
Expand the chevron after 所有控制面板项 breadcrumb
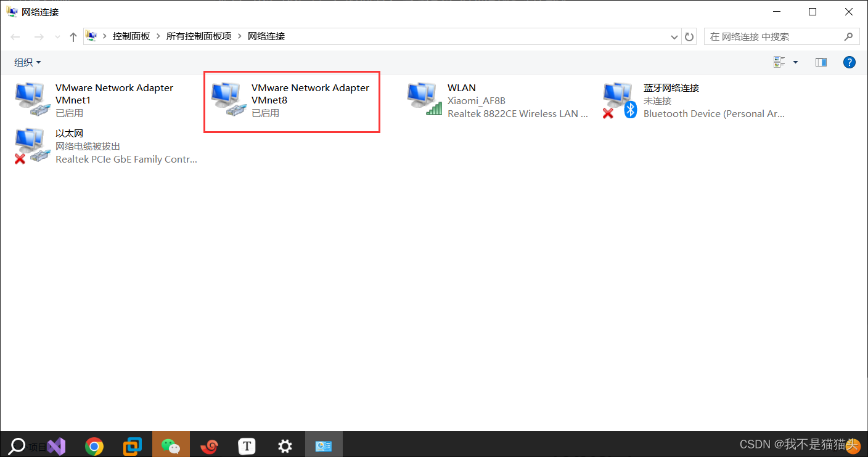coord(239,36)
